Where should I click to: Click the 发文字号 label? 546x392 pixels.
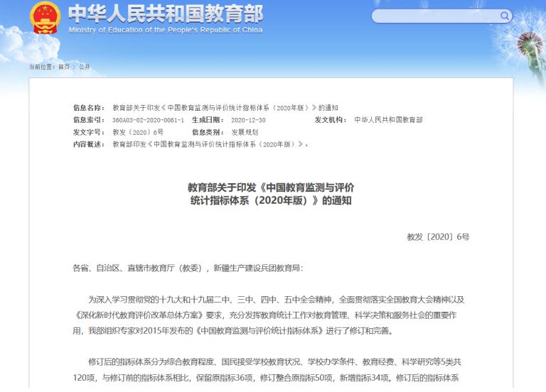(89, 132)
